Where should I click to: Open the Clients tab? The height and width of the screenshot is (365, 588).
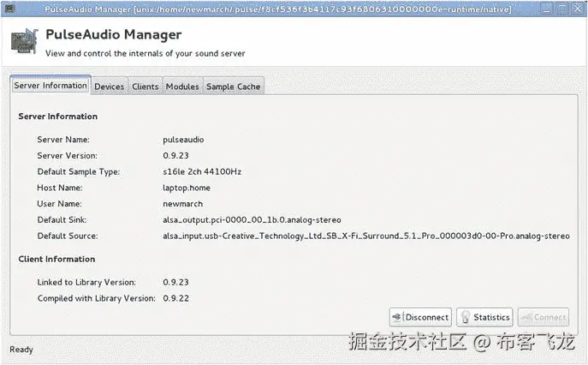[146, 87]
